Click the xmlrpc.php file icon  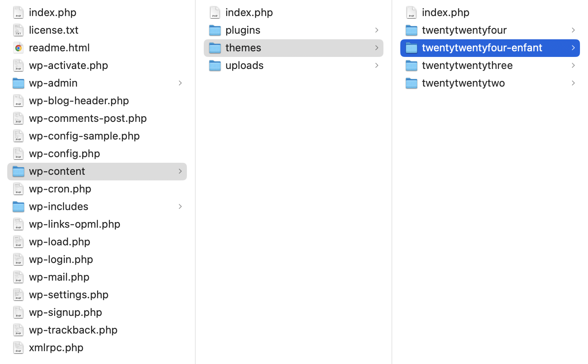pos(18,348)
